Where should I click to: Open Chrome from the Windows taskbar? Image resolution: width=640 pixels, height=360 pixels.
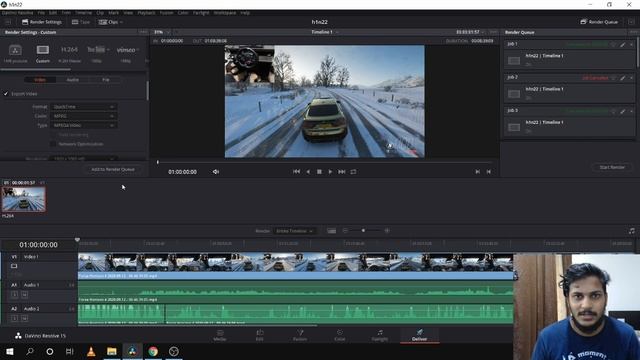click(x=153, y=351)
